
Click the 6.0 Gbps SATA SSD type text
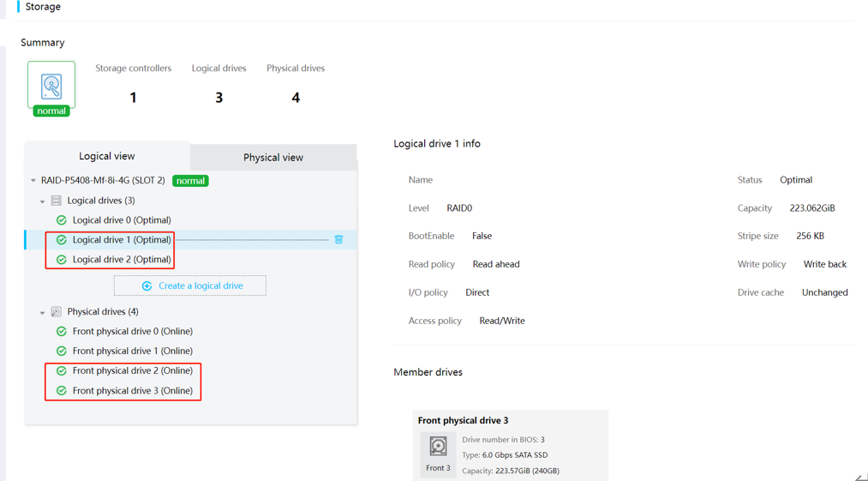tap(515, 455)
